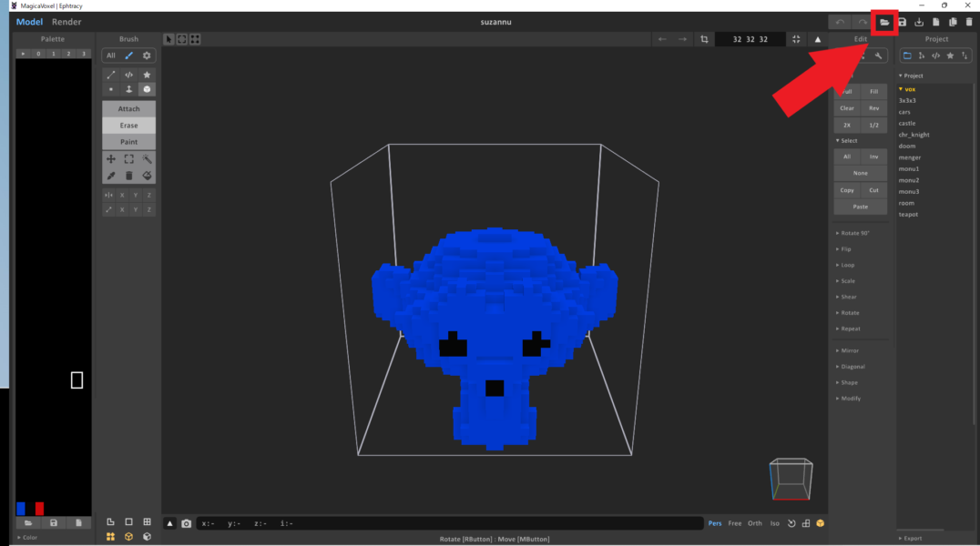Switch camera to Pers perspective mode
Screen dimensions: 980x546
715,523
